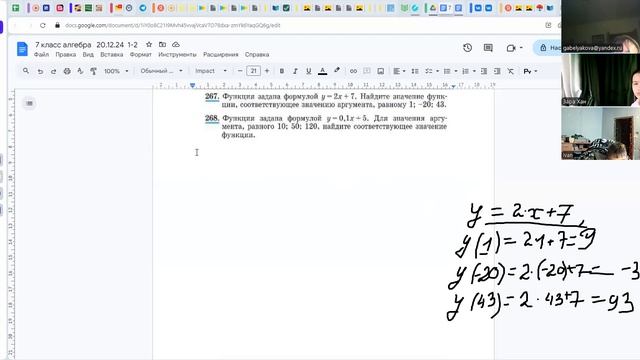Open the comments panel icon
This screenshot has width=640, height=360.
pos(488,48)
